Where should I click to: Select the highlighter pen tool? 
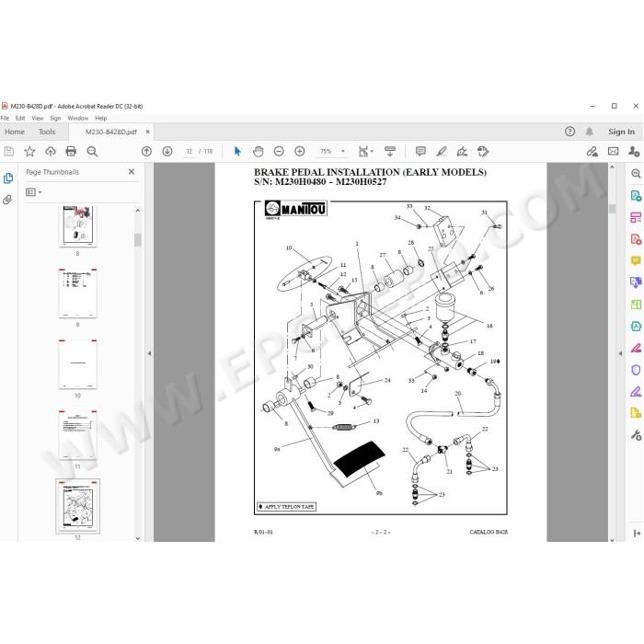pyautogui.click(x=442, y=152)
